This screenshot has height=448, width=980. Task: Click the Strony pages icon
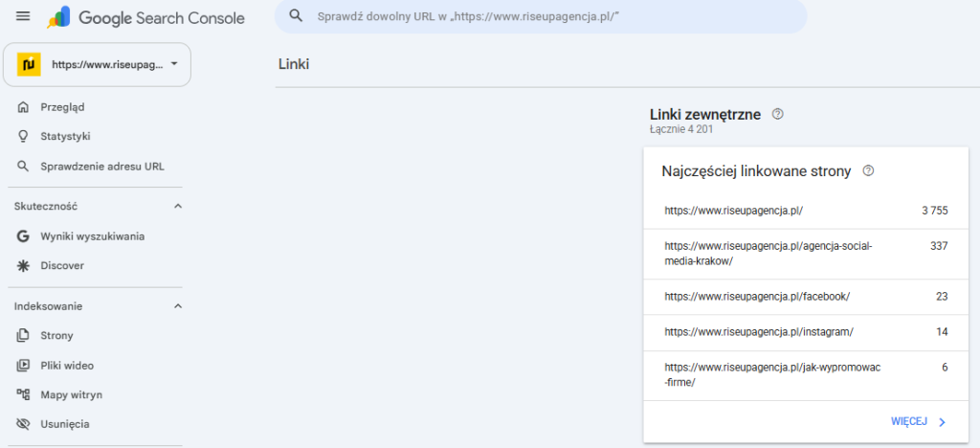point(23,336)
